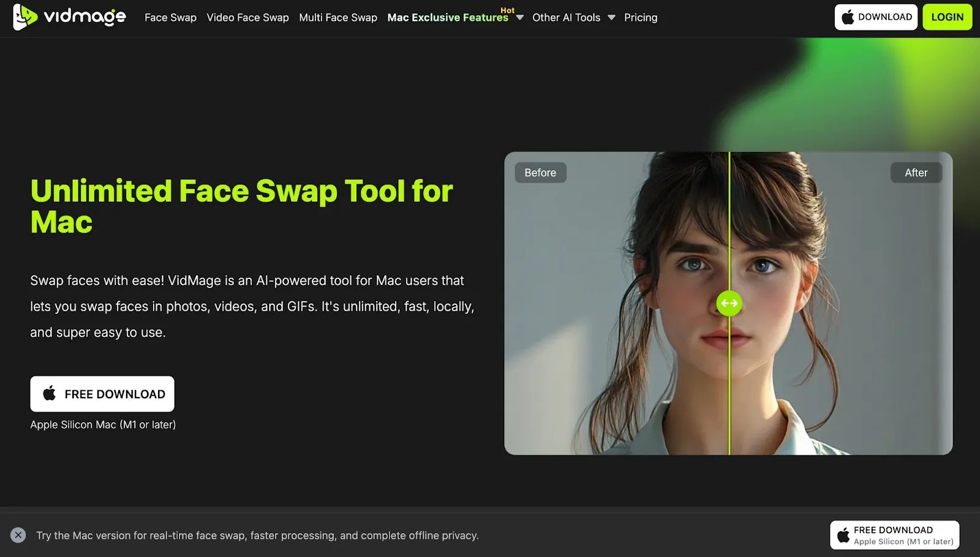Expand Mac Exclusive Features dropdown arrow
980x557 pixels.
[x=520, y=18]
